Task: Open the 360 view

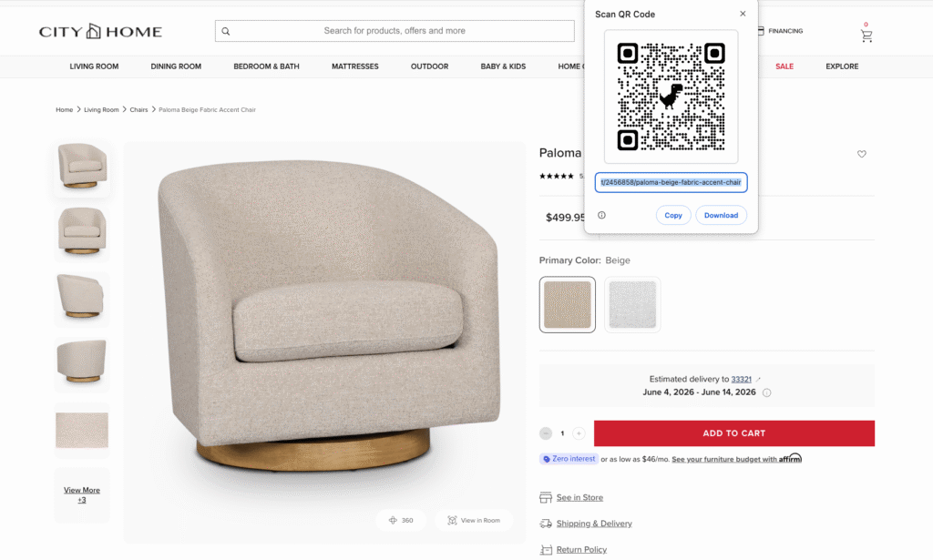Action: (x=401, y=520)
